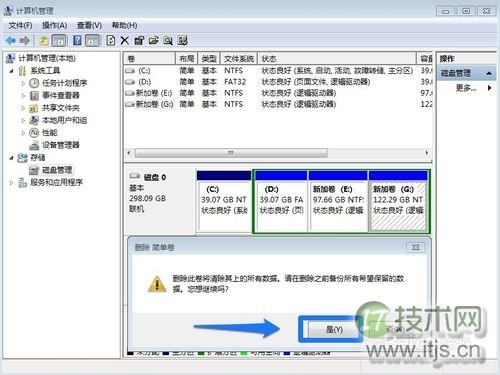Click the Delete X toolbar icon
The width and height of the screenshot is (500, 375).
[125, 41]
